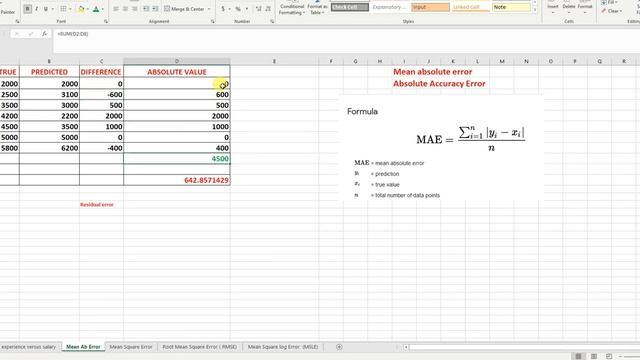This screenshot has height=360, width=640.
Task: Open the Merge & Center dropdown arrow
Action: point(209,9)
